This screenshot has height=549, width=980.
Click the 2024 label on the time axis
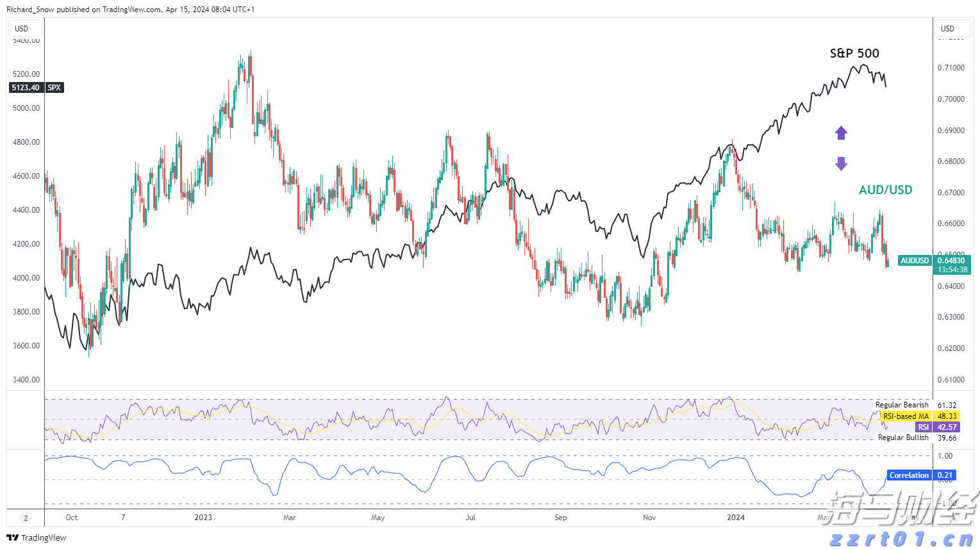click(735, 517)
